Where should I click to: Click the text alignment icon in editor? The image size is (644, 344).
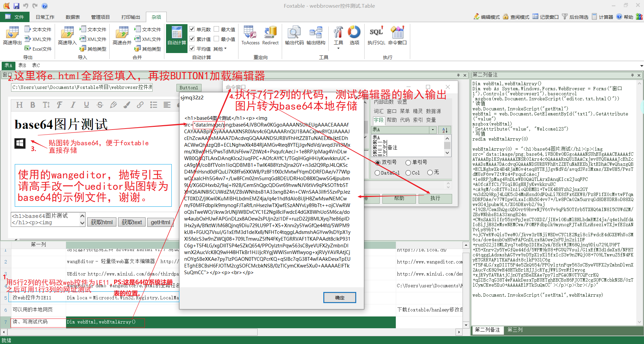pos(167,105)
